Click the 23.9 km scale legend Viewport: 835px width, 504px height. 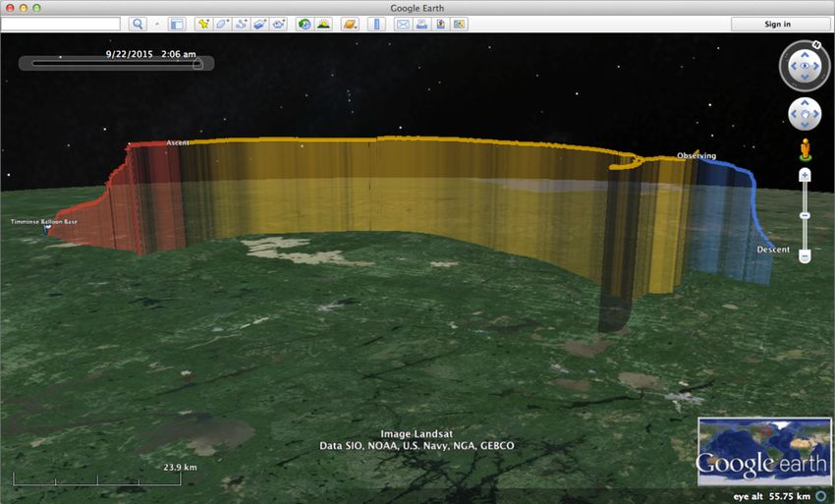(x=97, y=475)
